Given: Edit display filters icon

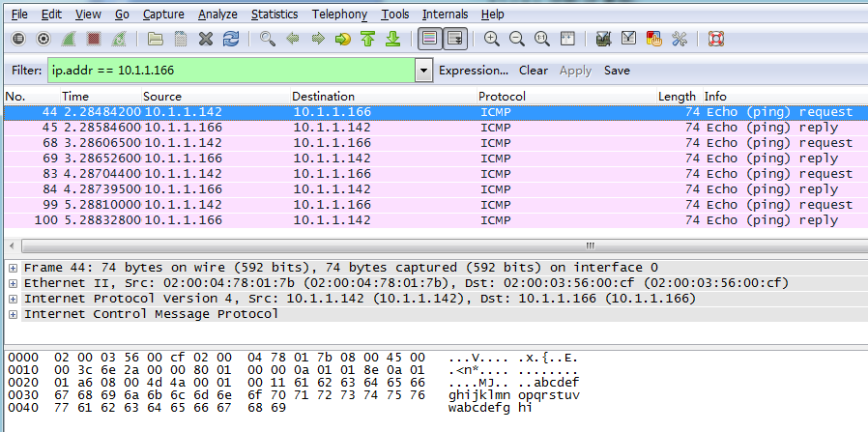Looking at the screenshot, I should [629, 39].
